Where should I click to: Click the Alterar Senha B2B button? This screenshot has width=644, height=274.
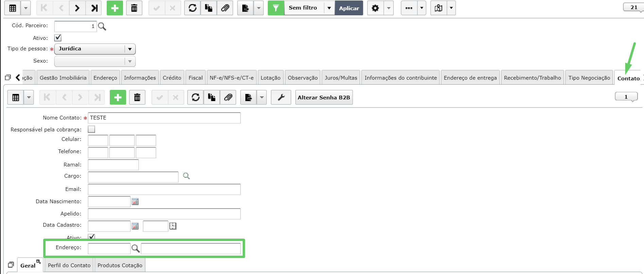tap(324, 97)
